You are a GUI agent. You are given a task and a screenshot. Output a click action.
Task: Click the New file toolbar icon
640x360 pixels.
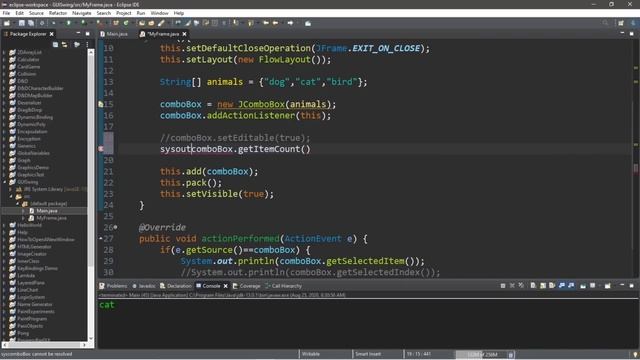coord(7,23)
